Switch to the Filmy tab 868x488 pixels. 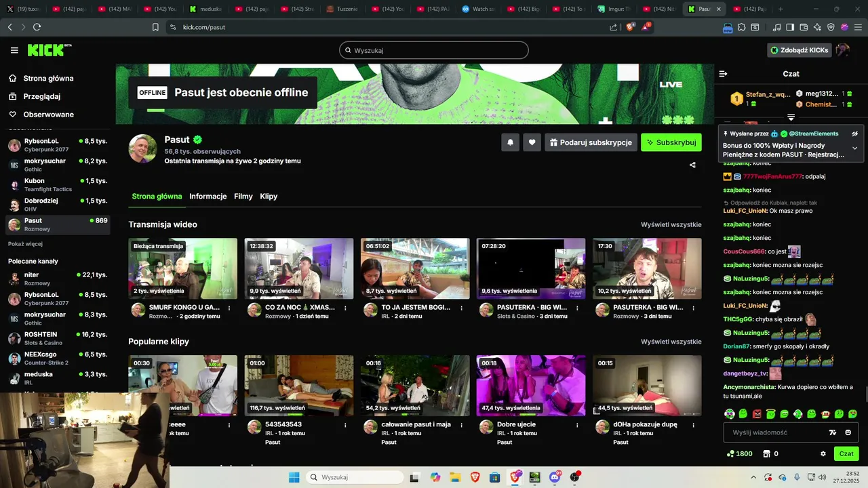[243, 196]
